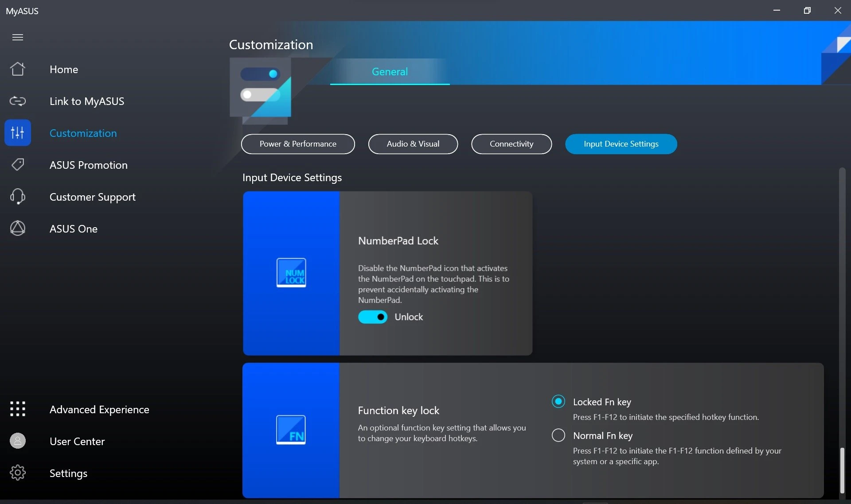Open Settings menu item

68,473
